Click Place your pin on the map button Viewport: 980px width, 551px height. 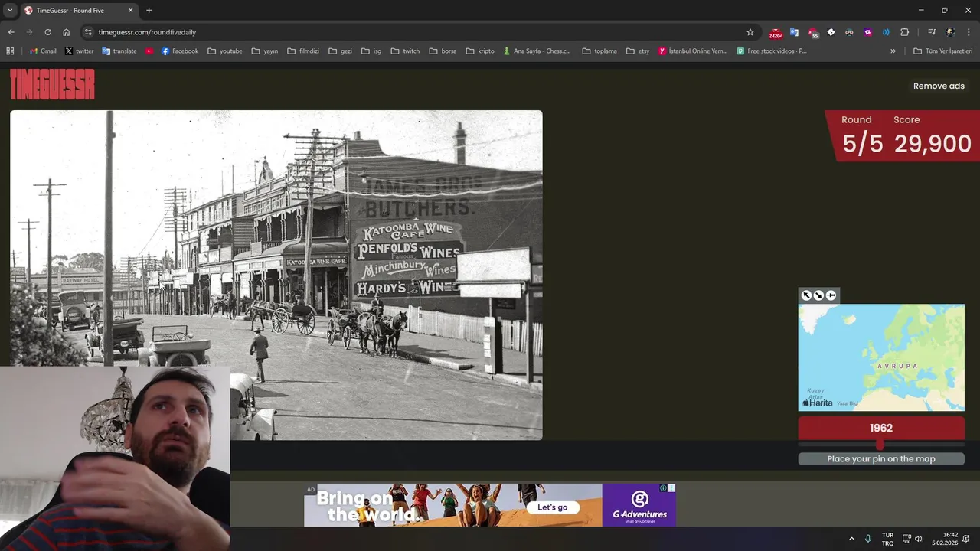coord(881,459)
